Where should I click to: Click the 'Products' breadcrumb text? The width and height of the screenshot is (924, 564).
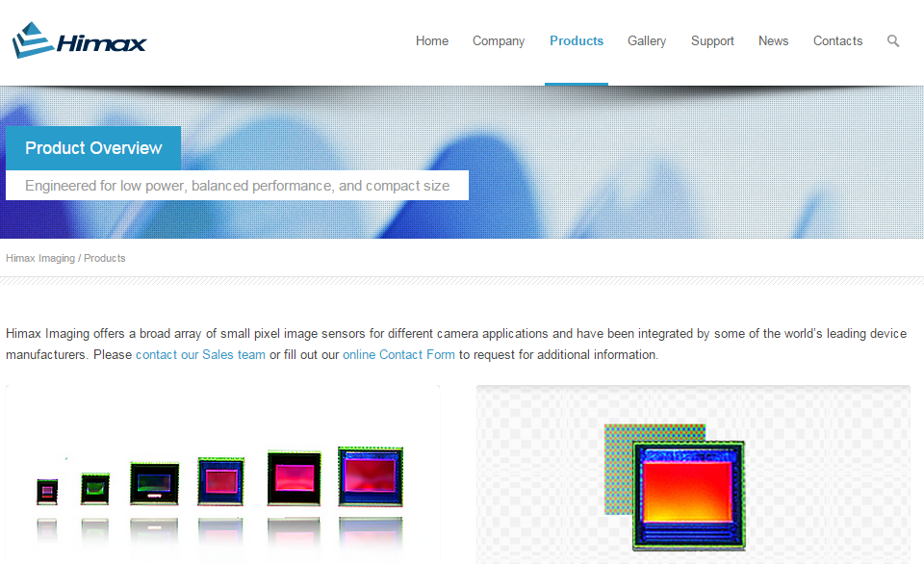coord(104,258)
